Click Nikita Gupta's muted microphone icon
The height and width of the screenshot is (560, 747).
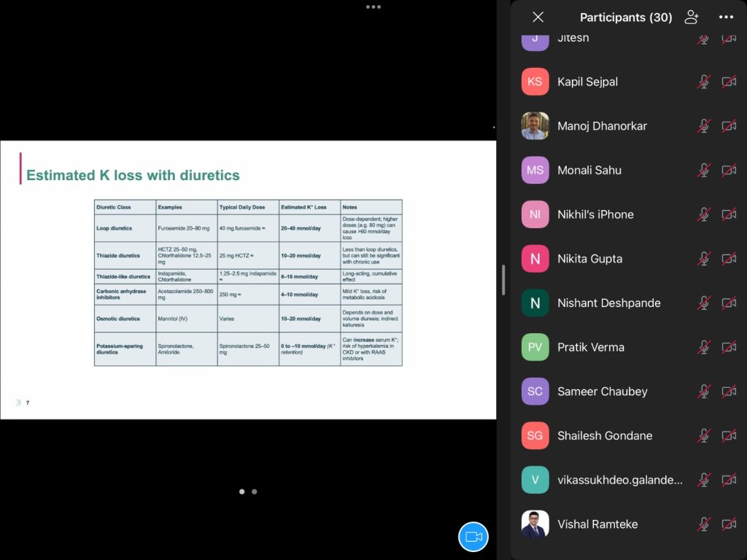click(x=704, y=259)
